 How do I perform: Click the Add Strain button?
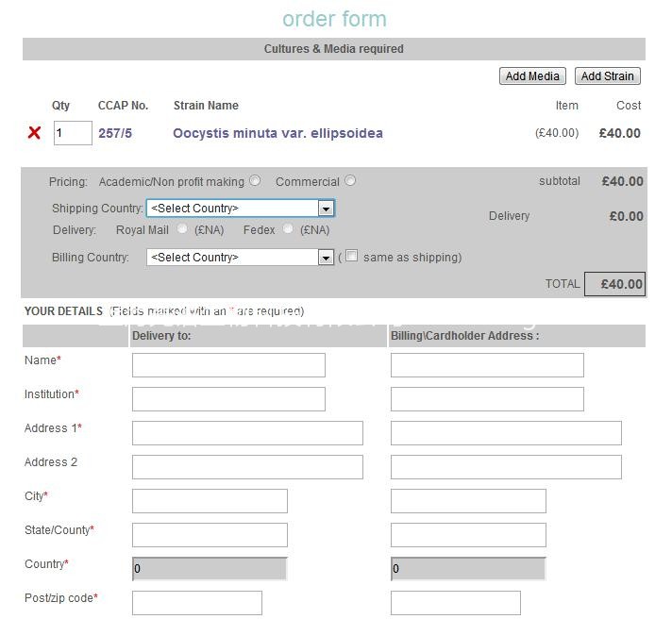click(x=607, y=76)
